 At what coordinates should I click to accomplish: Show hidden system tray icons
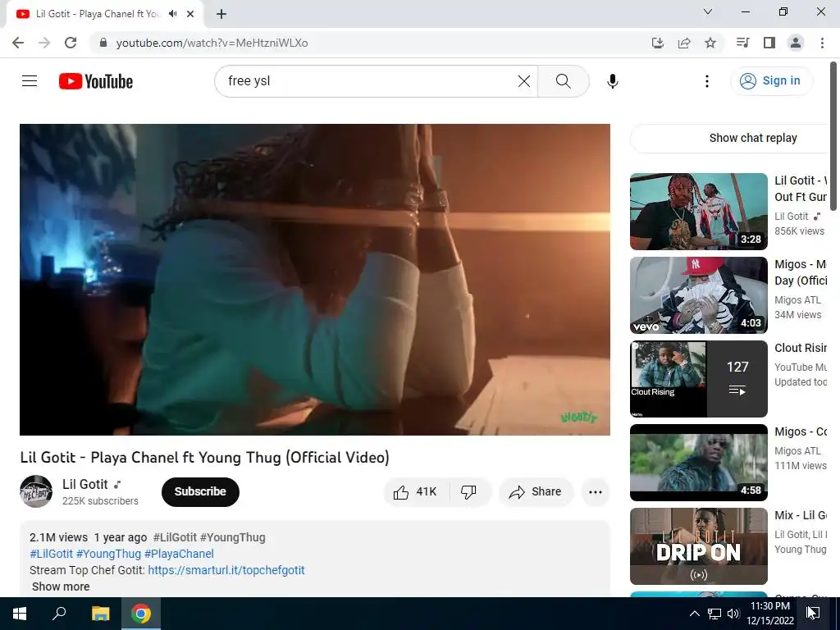[x=694, y=614]
